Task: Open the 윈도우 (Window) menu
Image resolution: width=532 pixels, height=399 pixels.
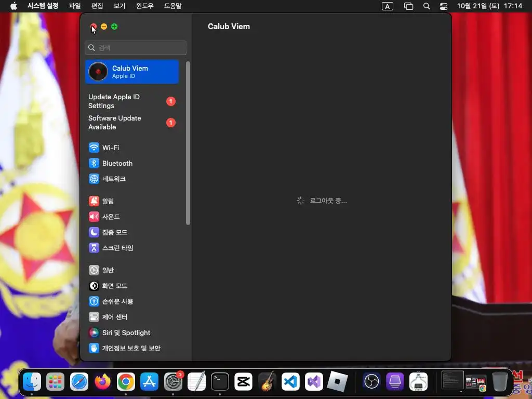Action: [x=145, y=6]
